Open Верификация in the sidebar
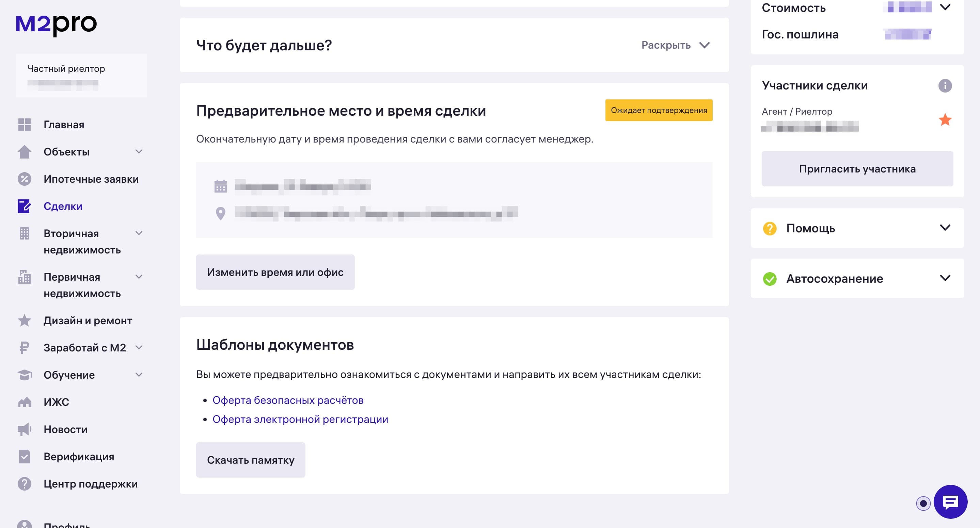The width and height of the screenshot is (980, 528). tap(79, 457)
